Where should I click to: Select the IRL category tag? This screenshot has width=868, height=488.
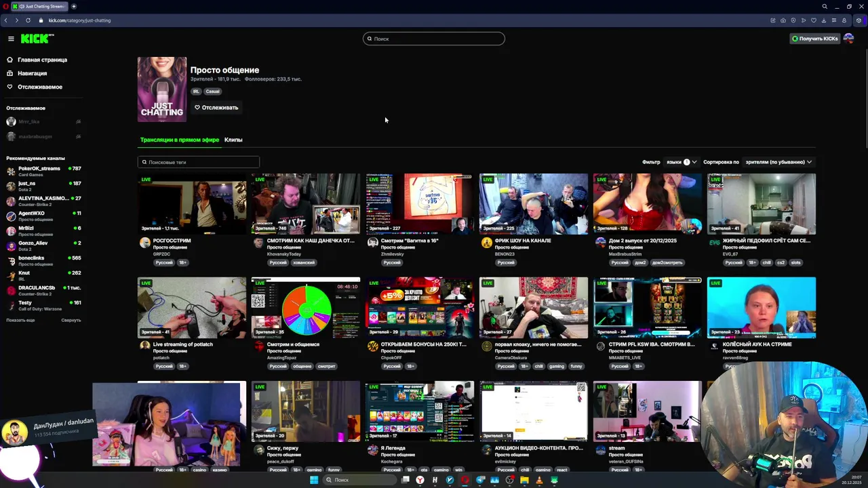click(x=196, y=91)
